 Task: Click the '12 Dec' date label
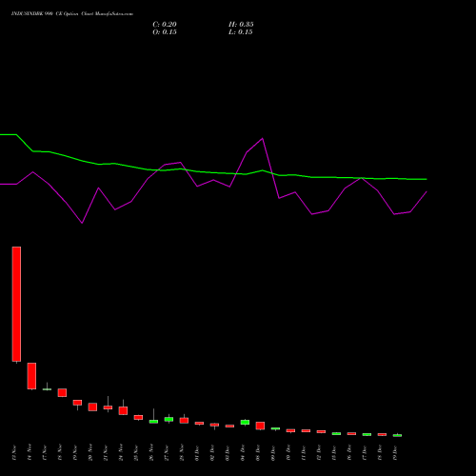[319, 453]
